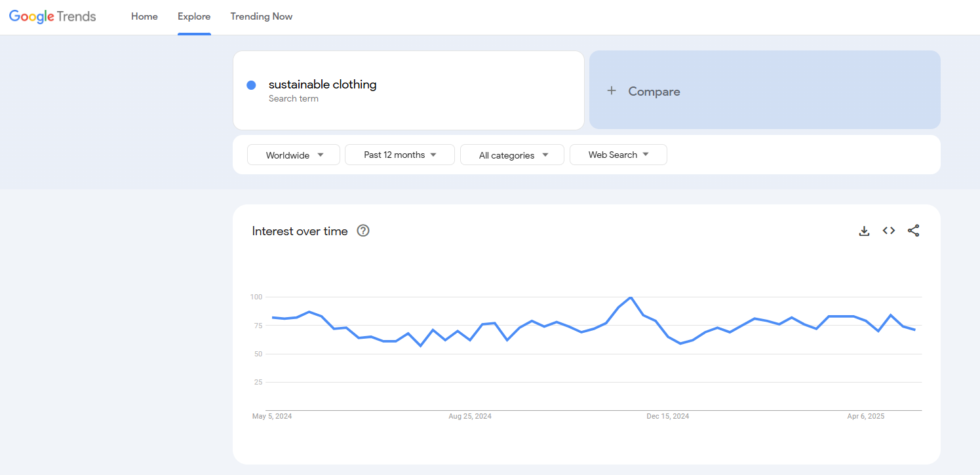Open the Google Trends logo link

coord(52,16)
